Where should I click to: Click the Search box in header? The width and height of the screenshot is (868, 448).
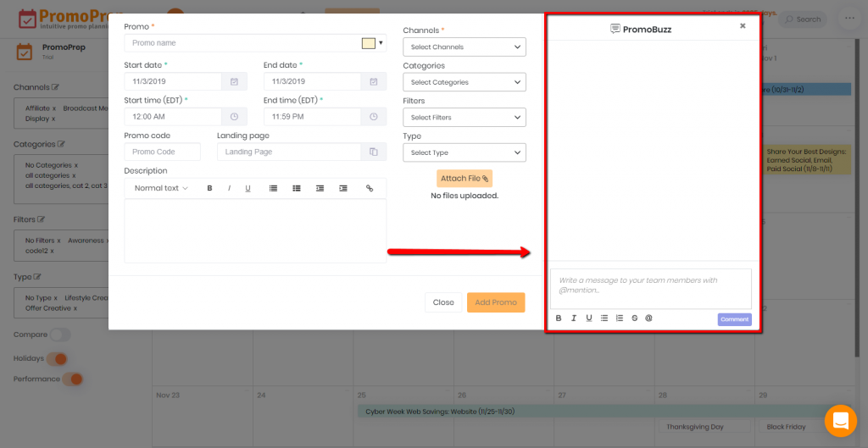tap(803, 19)
